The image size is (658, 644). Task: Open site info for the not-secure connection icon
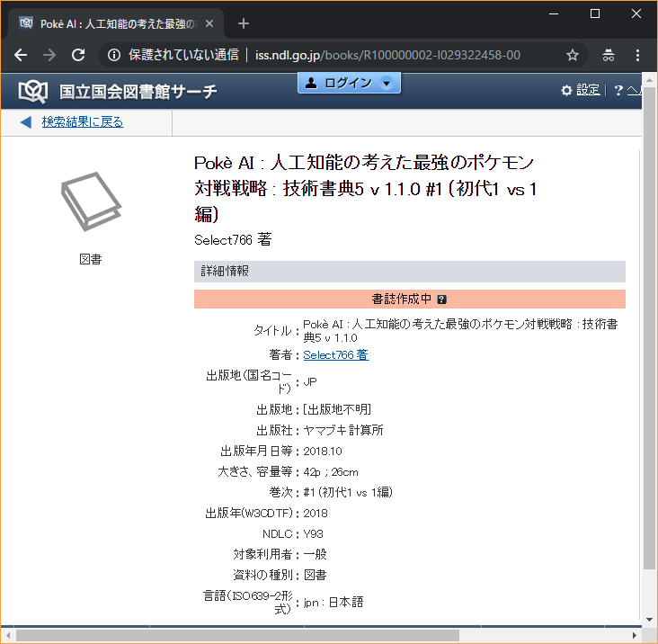coord(114,55)
